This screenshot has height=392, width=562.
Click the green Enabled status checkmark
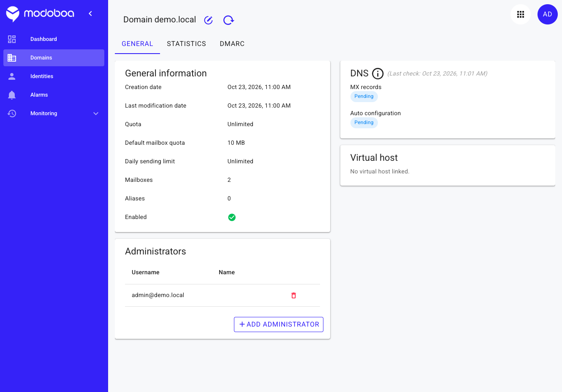pyautogui.click(x=232, y=217)
